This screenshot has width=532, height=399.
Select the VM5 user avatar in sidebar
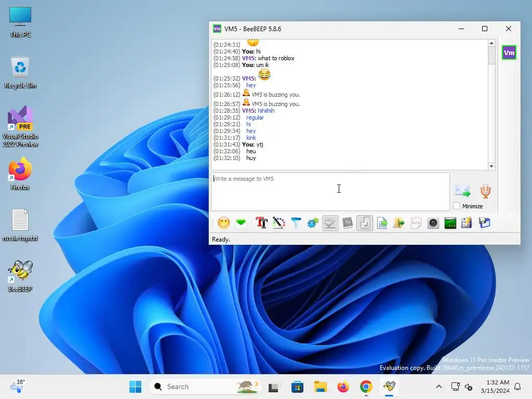509,52
